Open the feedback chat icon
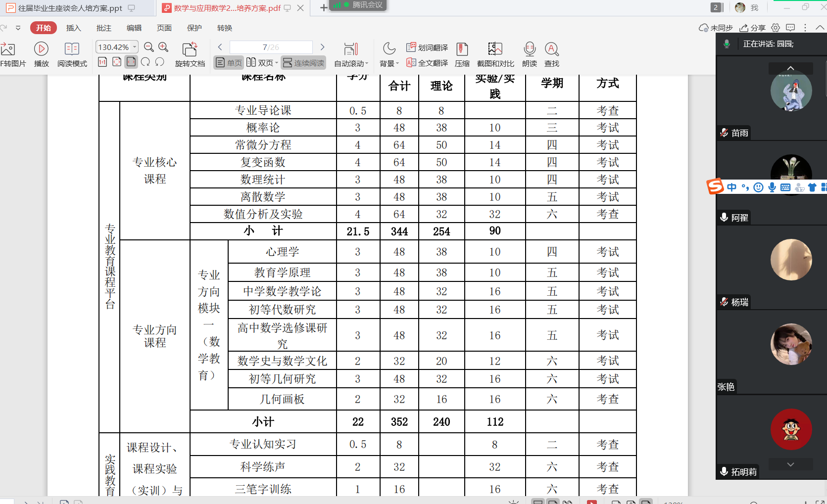Screen dimensions: 827x504 pos(790,28)
